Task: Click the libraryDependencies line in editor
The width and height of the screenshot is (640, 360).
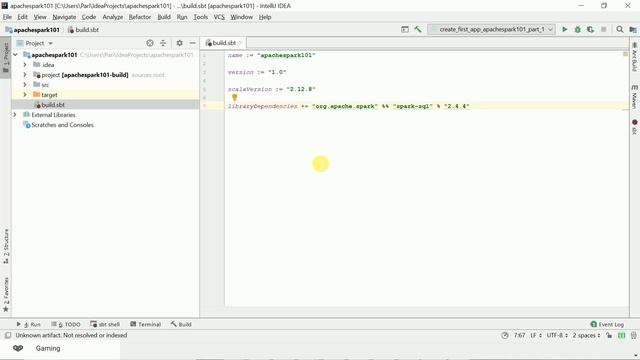Action: (x=349, y=106)
